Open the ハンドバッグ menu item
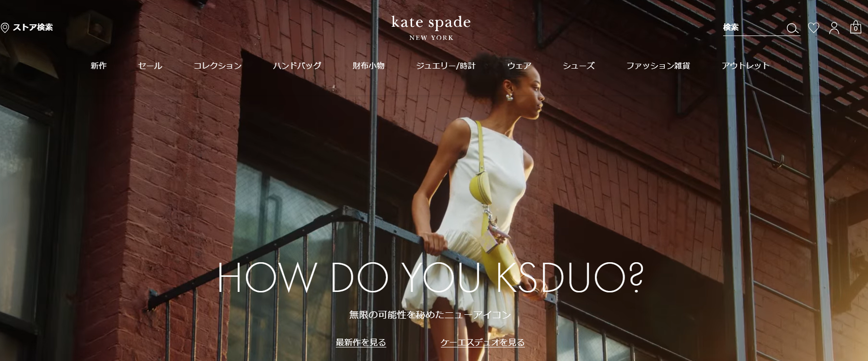868x361 pixels. [297, 66]
